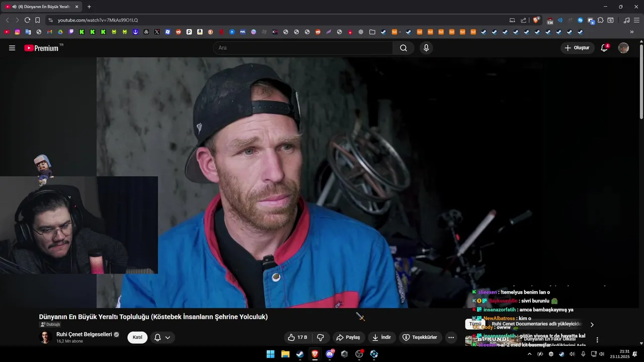The height and width of the screenshot is (362, 644).
Task: Dislike the video
Action: pos(320,337)
